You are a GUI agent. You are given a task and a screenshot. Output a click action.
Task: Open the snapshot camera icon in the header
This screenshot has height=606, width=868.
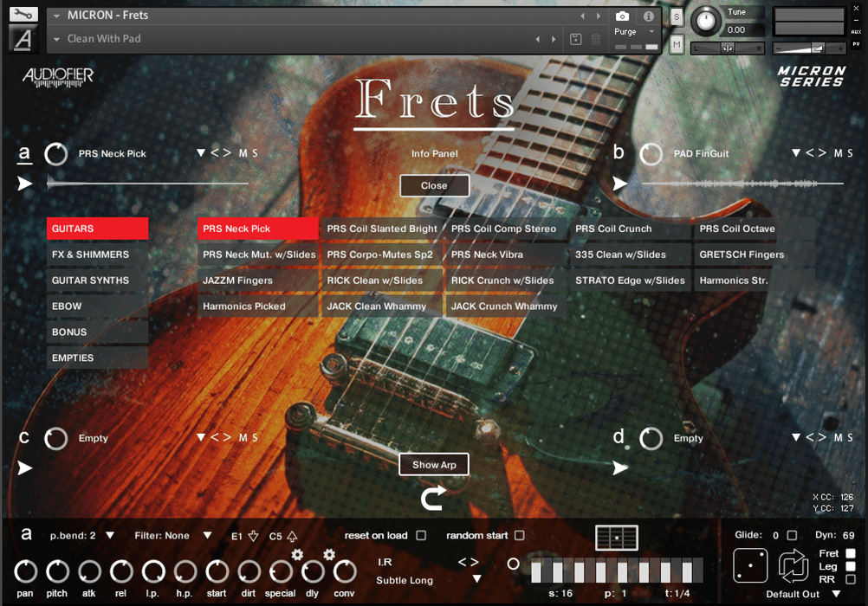(x=620, y=15)
